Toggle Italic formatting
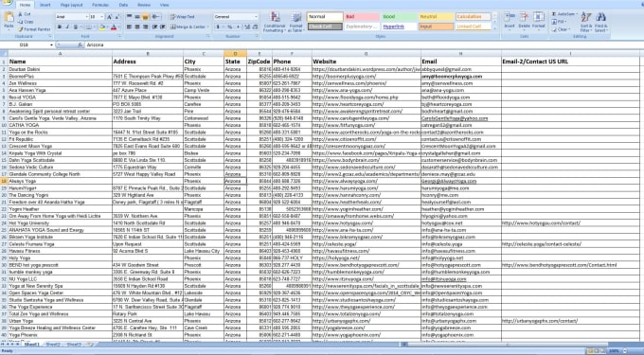The image size is (644, 355). click(x=67, y=27)
